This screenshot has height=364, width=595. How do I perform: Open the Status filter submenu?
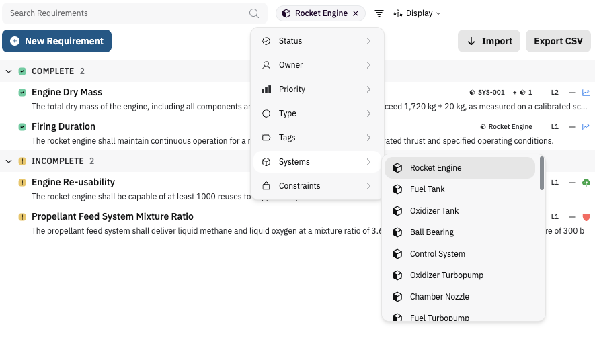click(317, 41)
